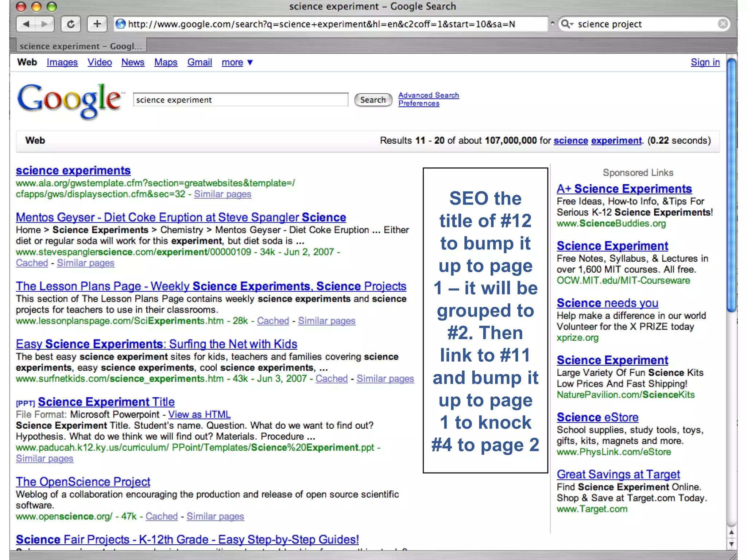747x560 pixels.
Task: Open the Maps tab link
Action: coord(166,62)
